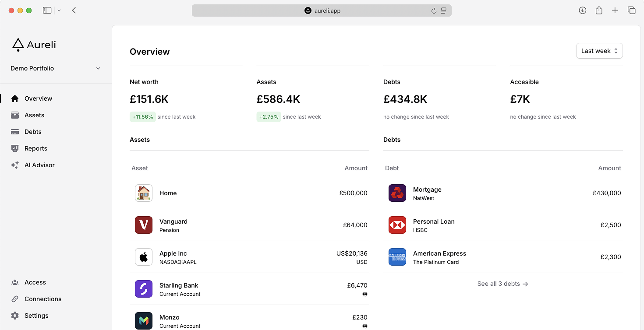Click the Settings gear icon
Viewport: 644px width, 330px height.
tap(15, 316)
